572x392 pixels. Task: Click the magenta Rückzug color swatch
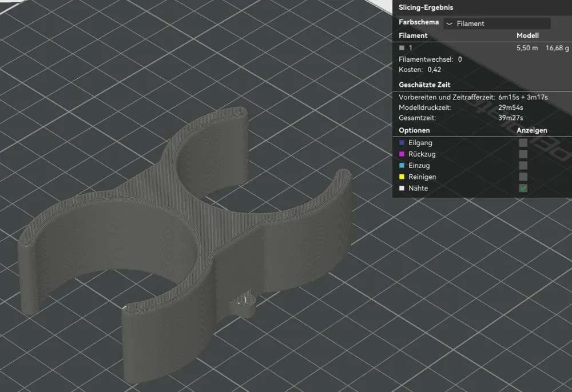[402, 154]
